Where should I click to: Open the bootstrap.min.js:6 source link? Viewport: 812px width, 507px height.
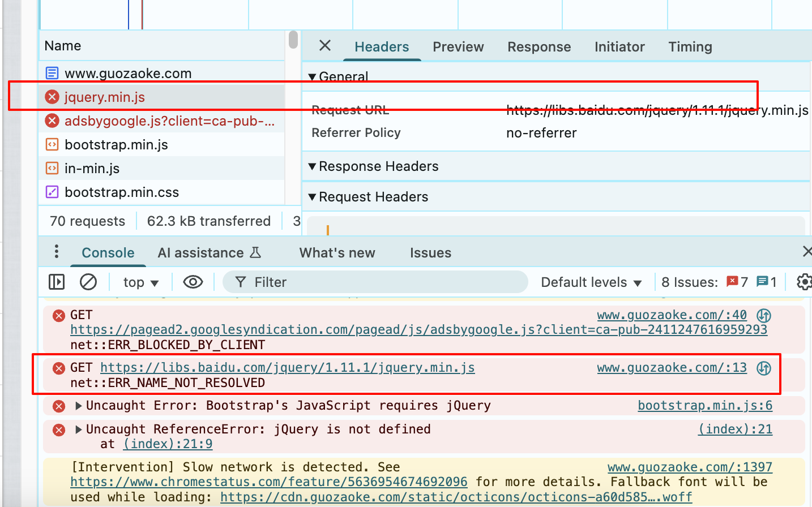[705, 406]
